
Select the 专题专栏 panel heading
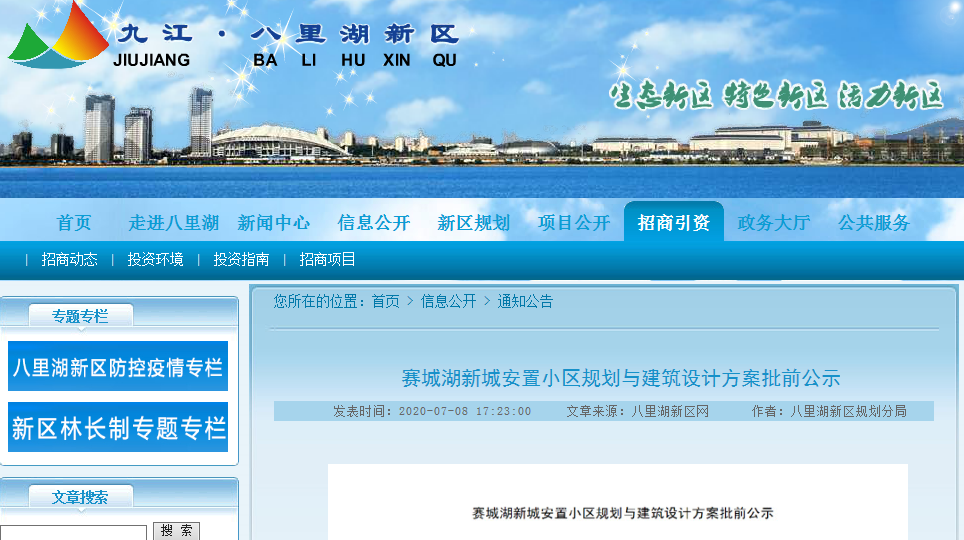pyautogui.click(x=81, y=316)
